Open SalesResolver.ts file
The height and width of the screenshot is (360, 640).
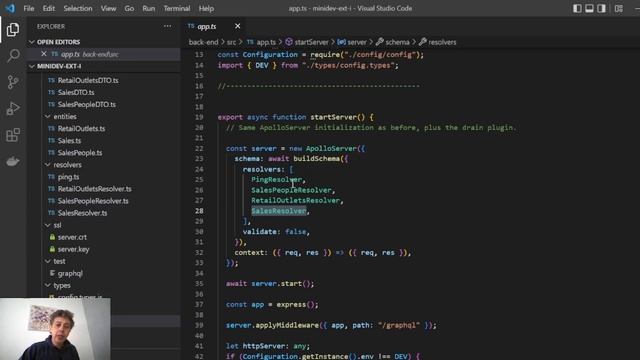82,213
